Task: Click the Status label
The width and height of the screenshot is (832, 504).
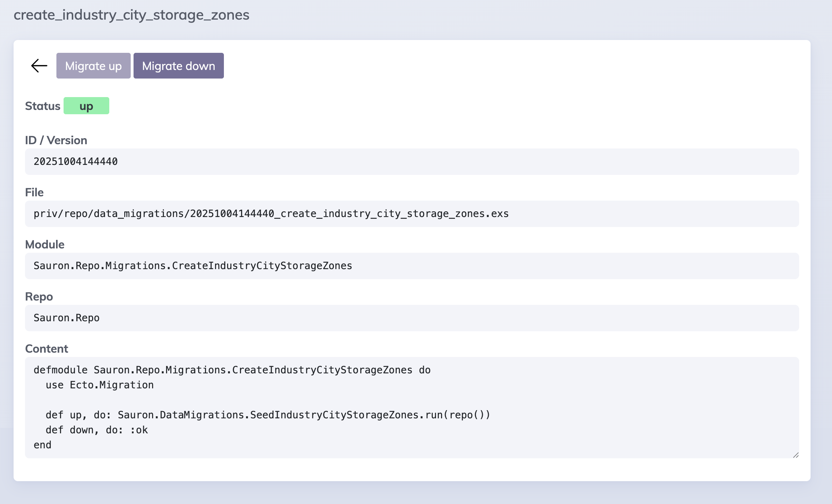Action: tap(42, 106)
